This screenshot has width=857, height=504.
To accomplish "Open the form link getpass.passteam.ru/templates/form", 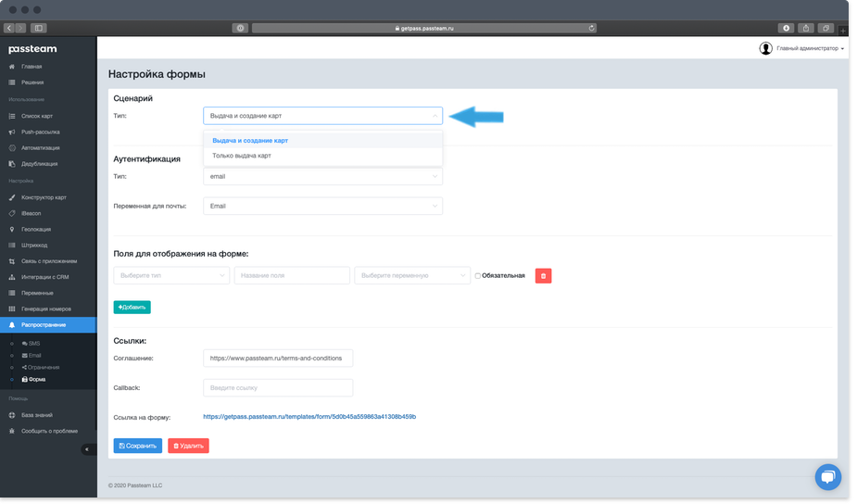I will (309, 417).
